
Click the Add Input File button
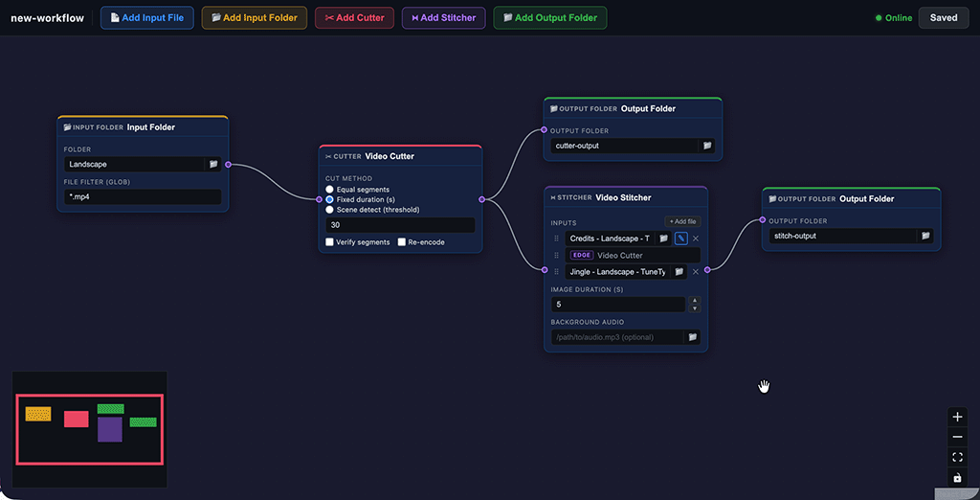(x=146, y=17)
